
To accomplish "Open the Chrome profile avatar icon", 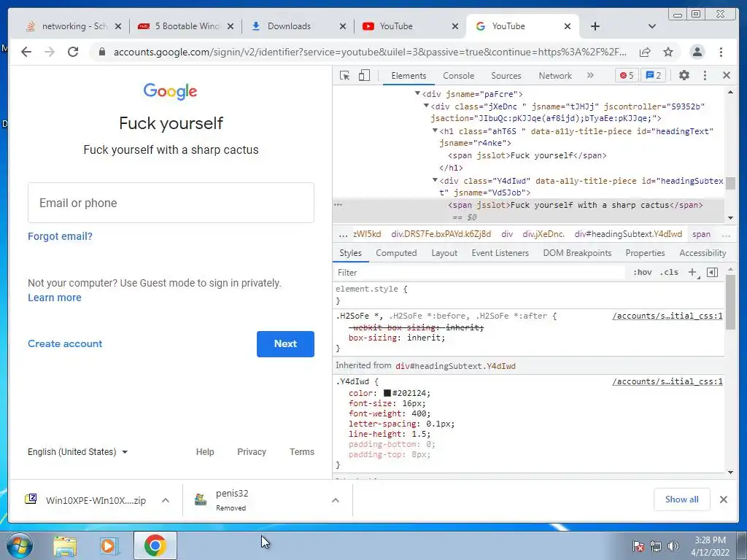I will (x=697, y=52).
